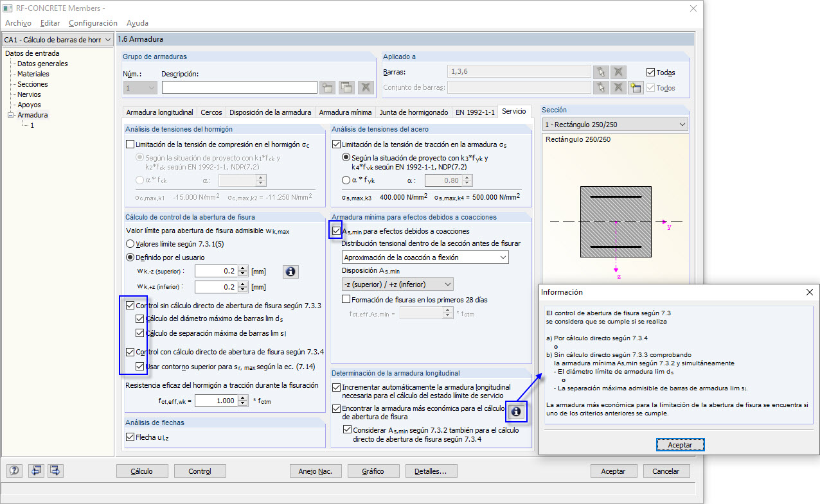820x504 pixels.
Task: Click the Control button
Action: point(200,471)
